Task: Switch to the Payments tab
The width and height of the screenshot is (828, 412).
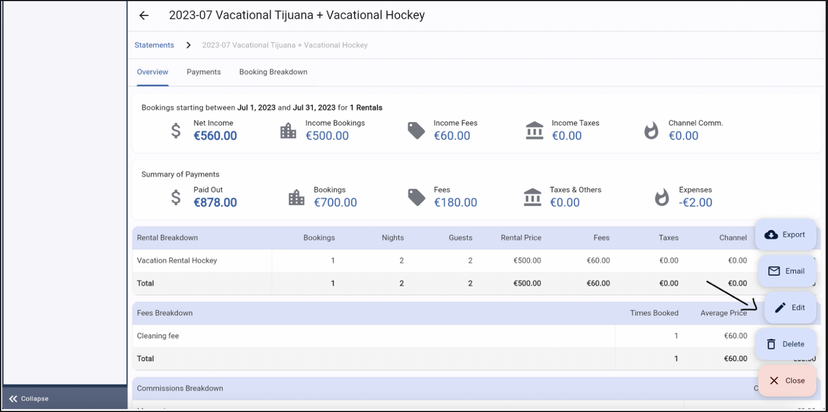Action: (204, 72)
